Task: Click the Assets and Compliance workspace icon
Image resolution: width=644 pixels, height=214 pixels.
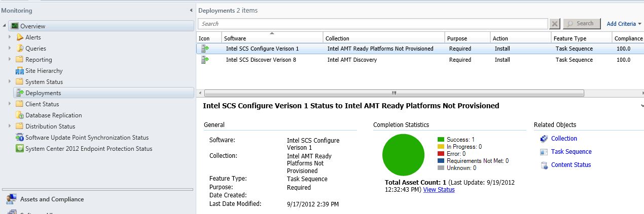Action: point(10,199)
